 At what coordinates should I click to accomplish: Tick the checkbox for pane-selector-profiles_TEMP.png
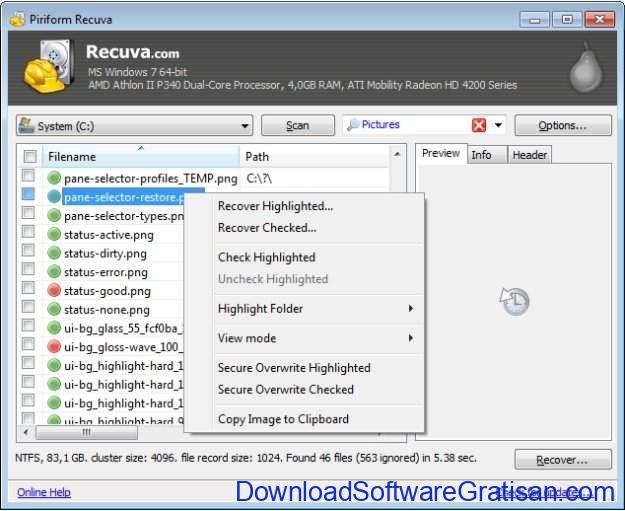[x=28, y=178]
